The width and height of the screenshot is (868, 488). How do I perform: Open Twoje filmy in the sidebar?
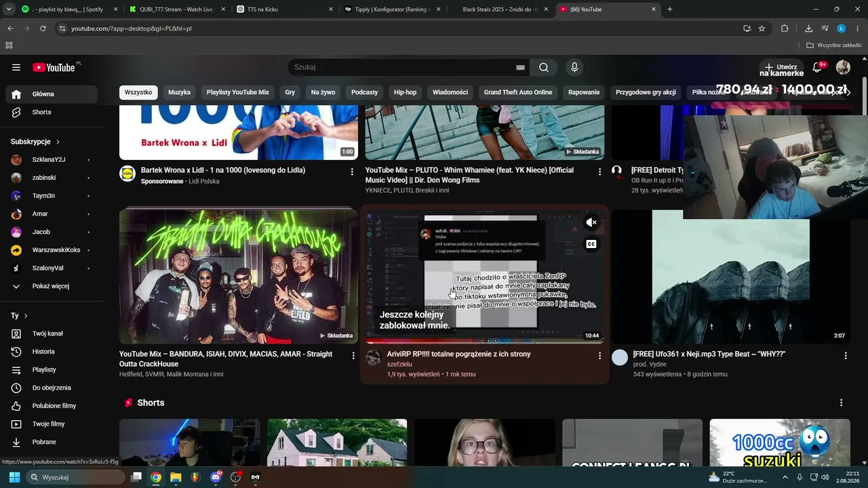pyautogui.click(x=52, y=424)
